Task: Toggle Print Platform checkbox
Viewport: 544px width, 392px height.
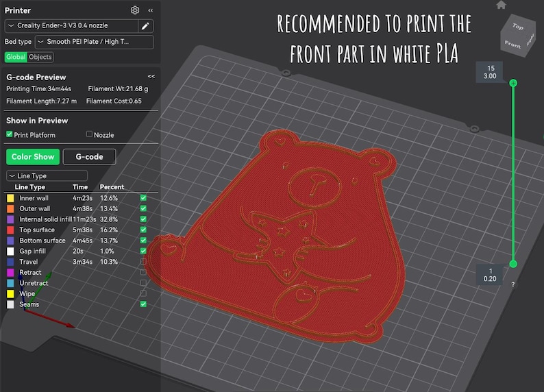Action: [10, 134]
